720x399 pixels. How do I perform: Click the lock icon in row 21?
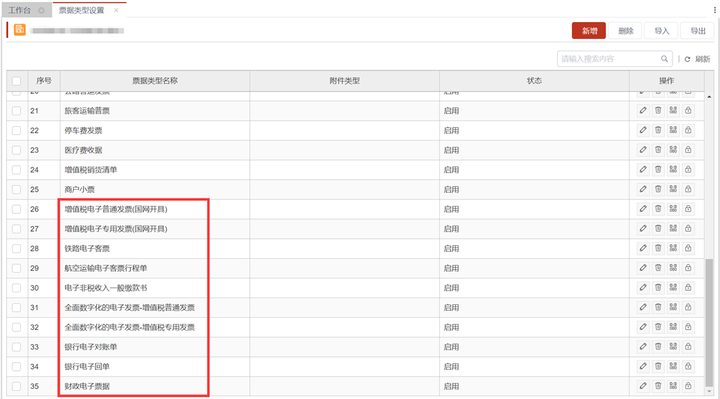pyautogui.click(x=688, y=110)
